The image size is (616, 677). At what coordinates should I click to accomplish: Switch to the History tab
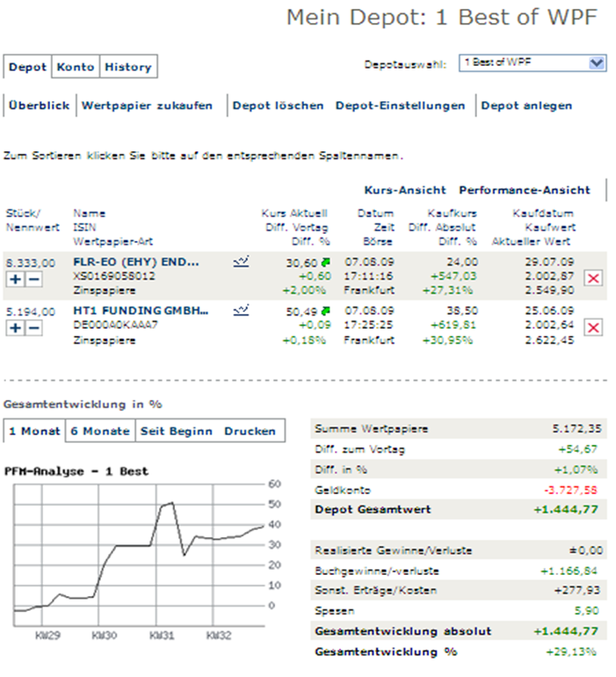(127, 67)
